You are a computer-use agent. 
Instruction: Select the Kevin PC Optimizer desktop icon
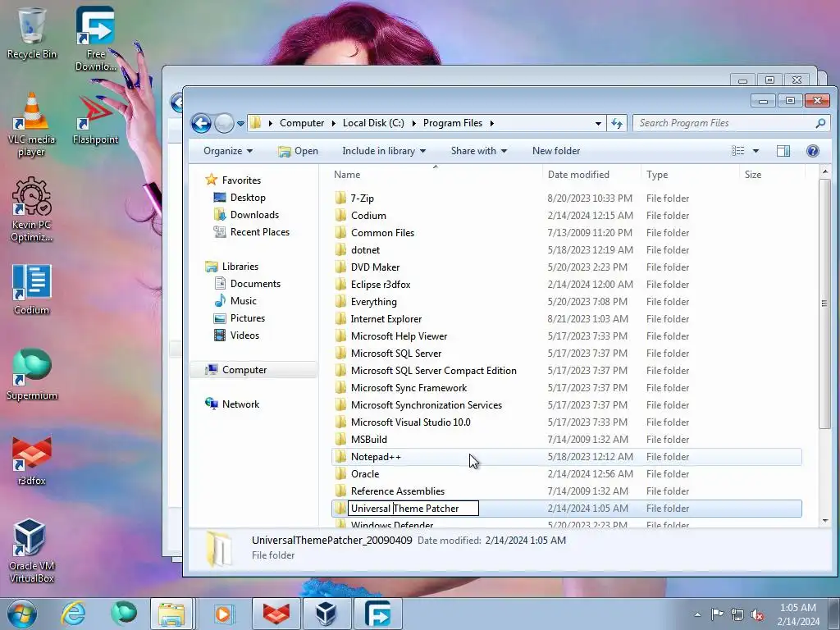(x=32, y=209)
